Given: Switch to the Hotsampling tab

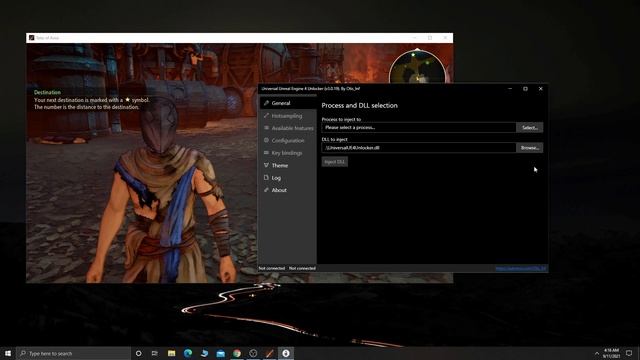Looking at the screenshot, I should tap(288, 116).
